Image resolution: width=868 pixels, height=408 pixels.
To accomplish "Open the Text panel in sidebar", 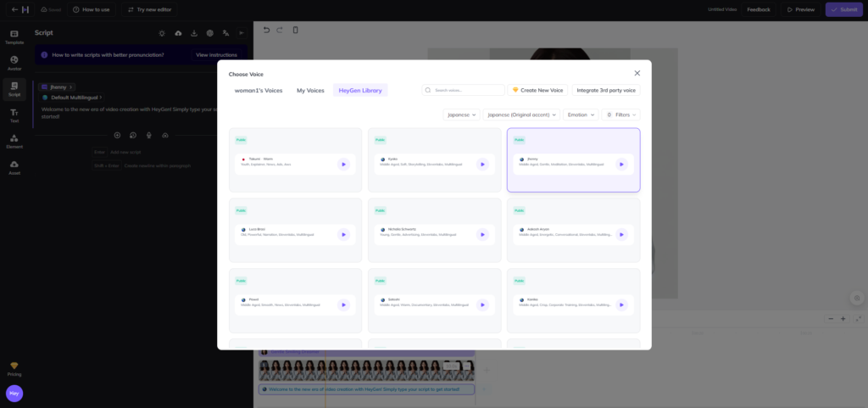I will pos(14,115).
